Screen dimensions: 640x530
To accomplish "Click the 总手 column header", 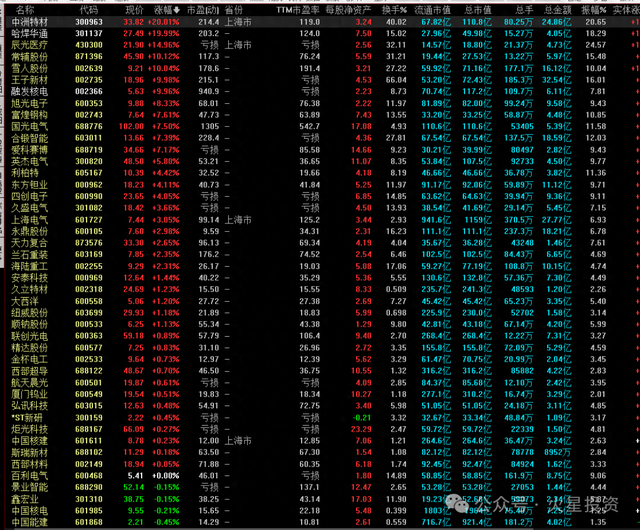I will coord(524,10).
